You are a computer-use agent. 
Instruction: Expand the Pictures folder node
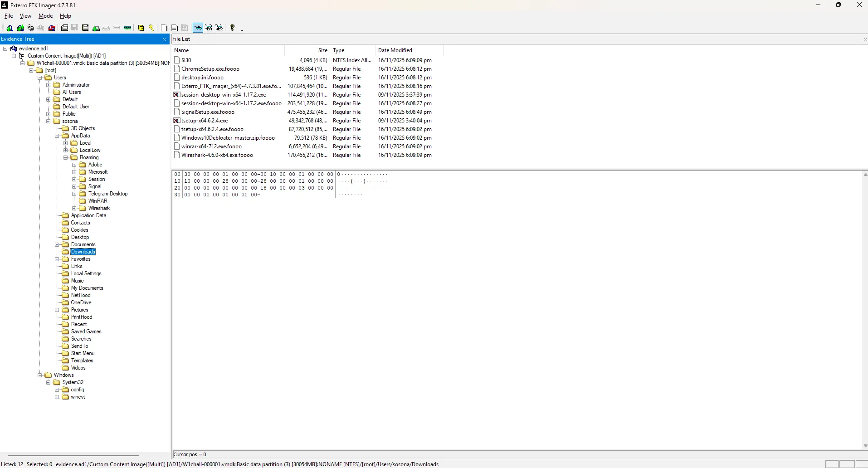[x=57, y=310]
